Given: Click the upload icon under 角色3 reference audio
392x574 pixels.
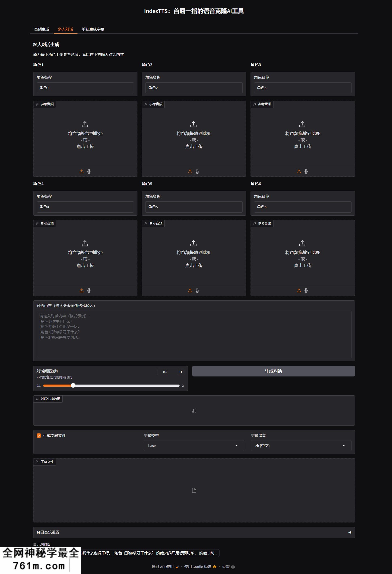Looking at the screenshot, I should pyautogui.click(x=299, y=171).
